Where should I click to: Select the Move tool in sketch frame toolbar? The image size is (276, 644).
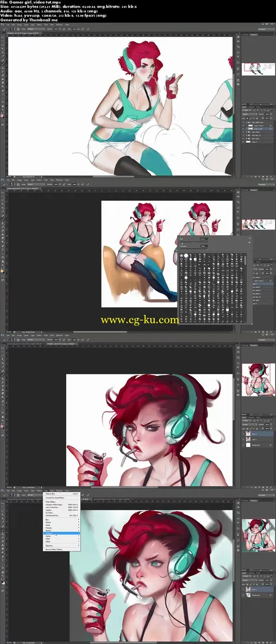[3, 37]
